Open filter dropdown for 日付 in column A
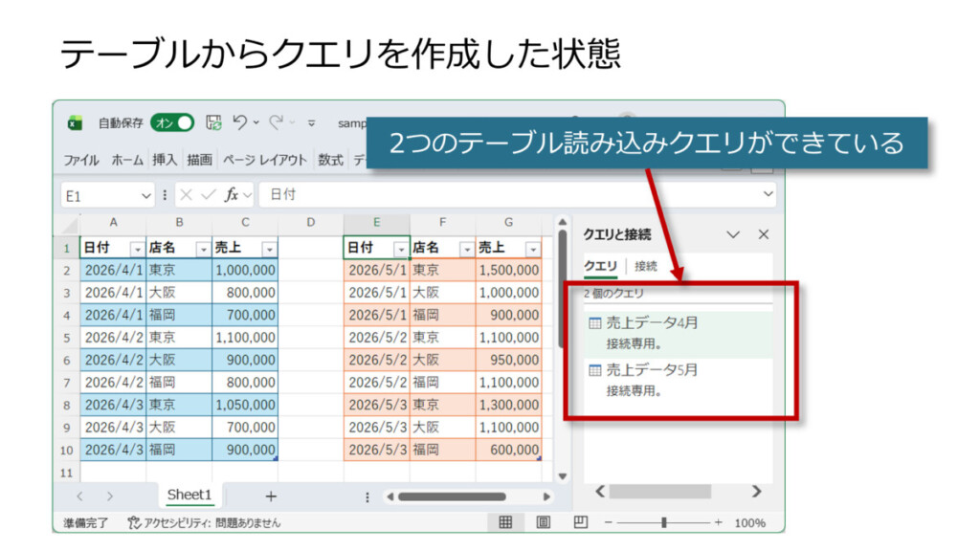Image resolution: width=980 pixels, height=551 pixels. tap(137, 249)
